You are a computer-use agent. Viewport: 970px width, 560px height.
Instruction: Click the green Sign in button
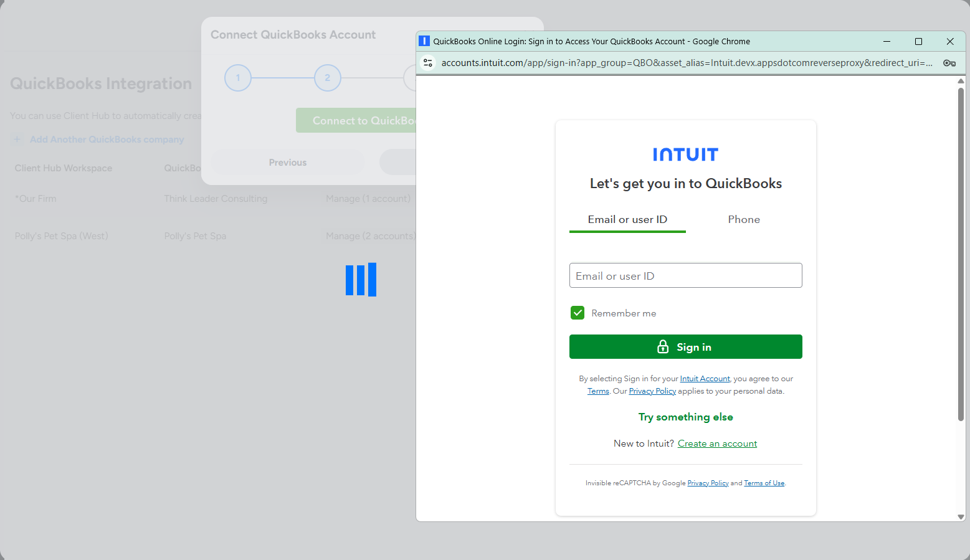(685, 347)
